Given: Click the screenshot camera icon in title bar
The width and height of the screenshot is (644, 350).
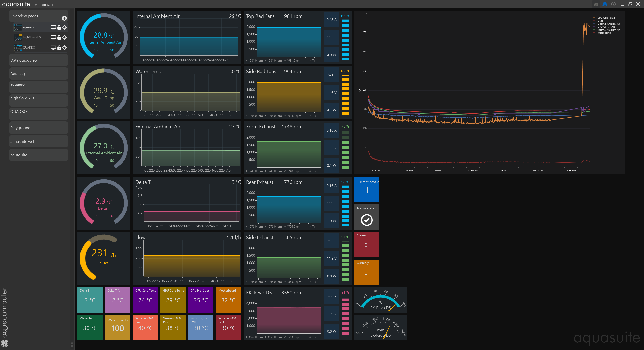Looking at the screenshot, I should (596, 4).
